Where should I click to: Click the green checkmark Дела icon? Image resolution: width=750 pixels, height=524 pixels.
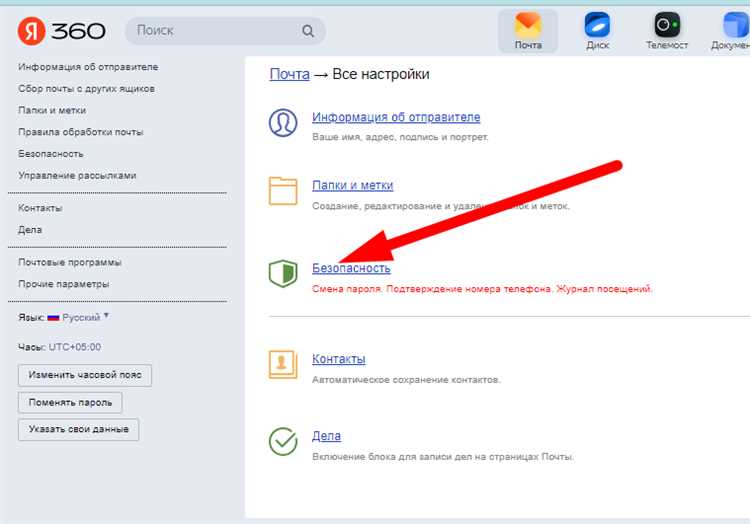coord(283,441)
